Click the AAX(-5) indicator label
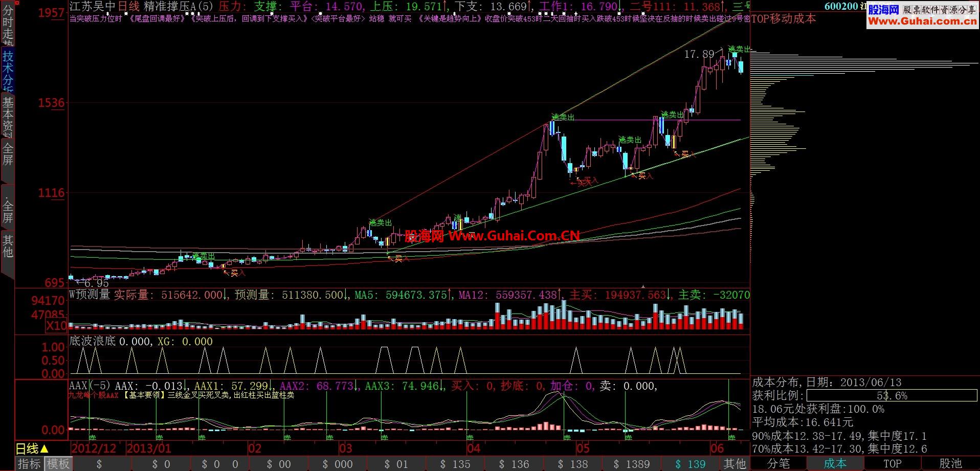 [x=90, y=386]
